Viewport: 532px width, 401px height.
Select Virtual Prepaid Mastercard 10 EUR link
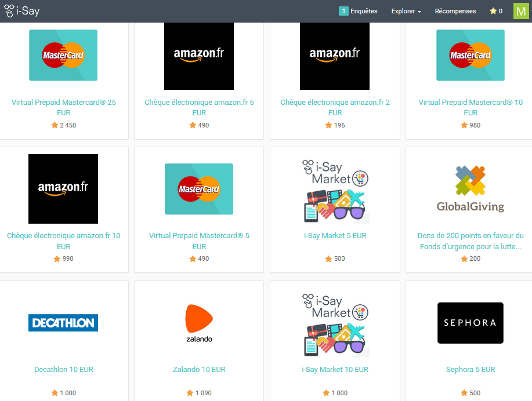click(471, 107)
